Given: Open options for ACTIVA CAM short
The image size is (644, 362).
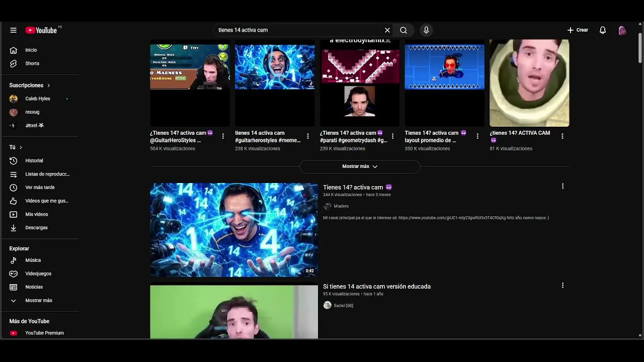Looking at the screenshot, I should 562,136.
